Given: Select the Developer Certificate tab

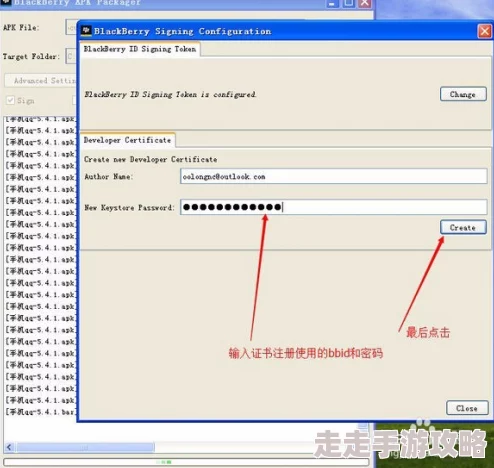Looking at the screenshot, I should pos(127,140).
